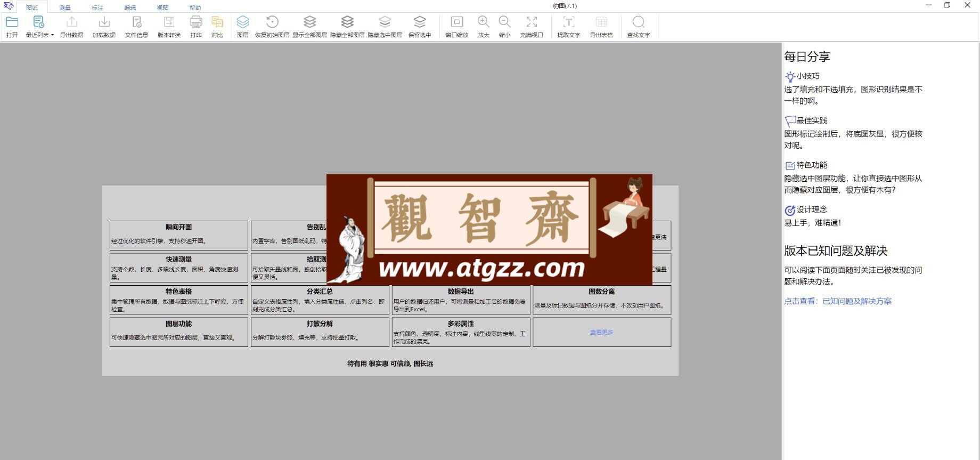The width and height of the screenshot is (980, 460).
Task: Click the 分类汇总 feature cell
Action: [x=320, y=300]
